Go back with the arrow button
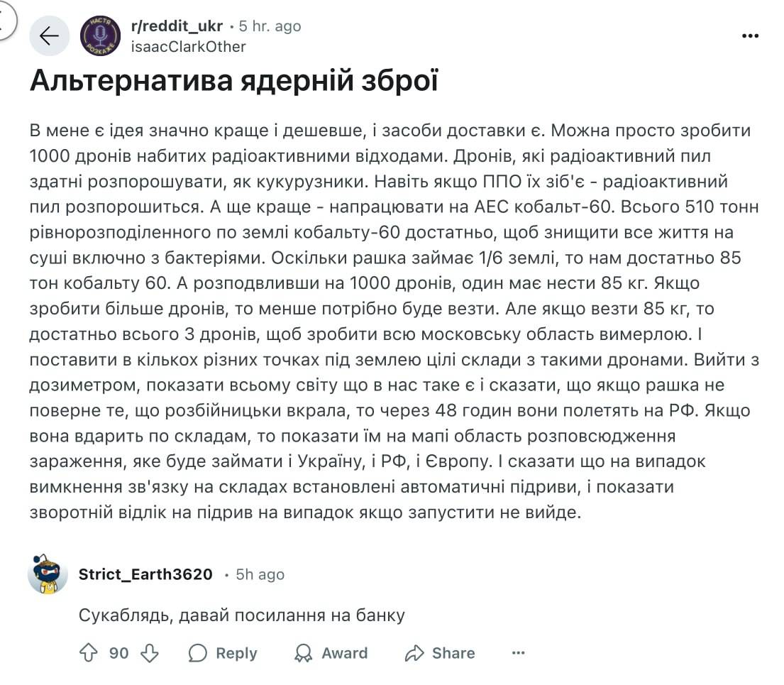 (49, 36)
